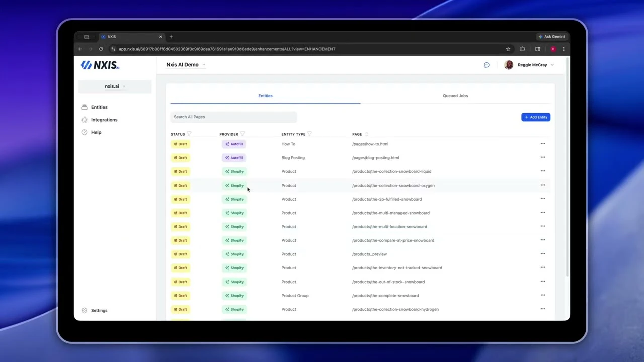
Task: Click the page's vertical scrollbar
Action: click(568, 166)
